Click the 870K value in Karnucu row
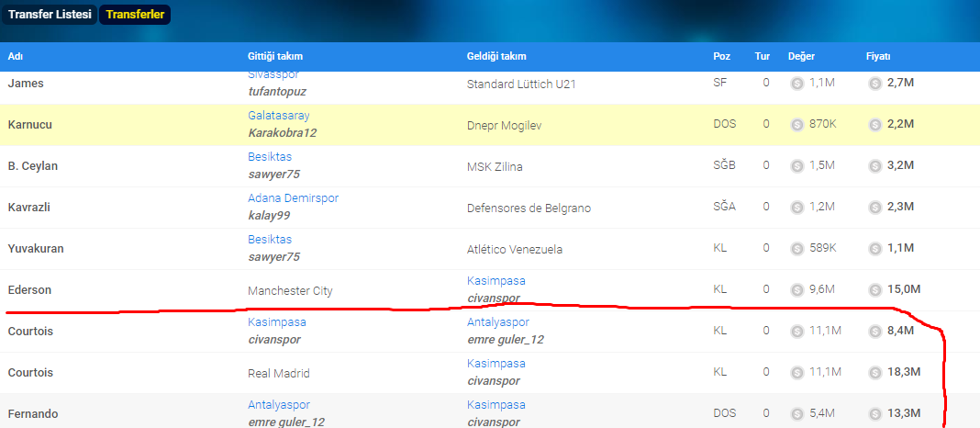 pos(822,125)
